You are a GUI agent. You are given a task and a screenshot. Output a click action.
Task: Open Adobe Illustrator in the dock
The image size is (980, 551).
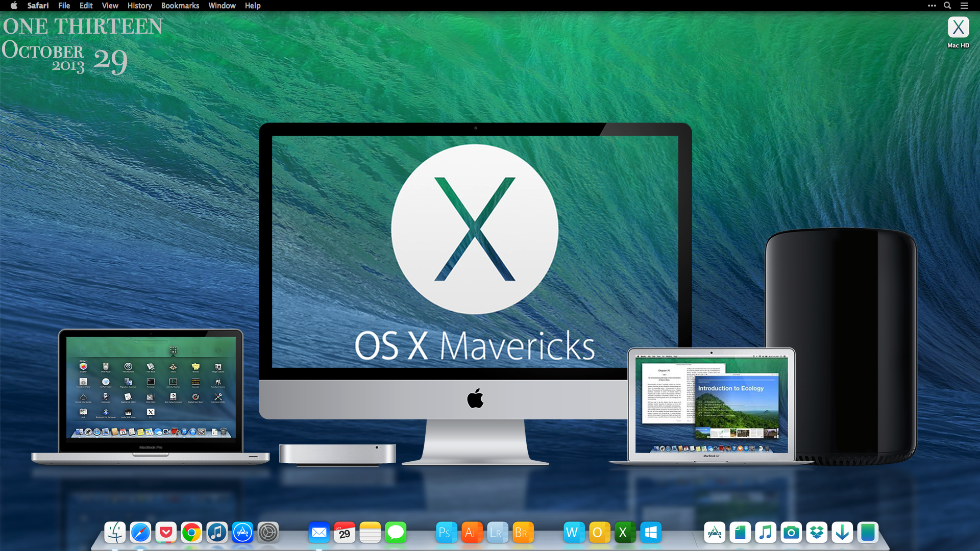[472, 533]
